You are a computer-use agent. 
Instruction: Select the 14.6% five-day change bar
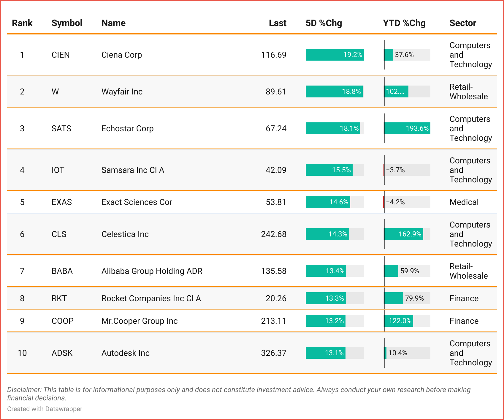point(328,202)
